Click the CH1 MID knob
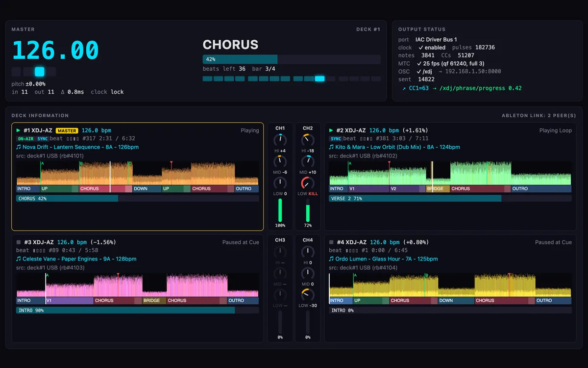 (280, 161)
